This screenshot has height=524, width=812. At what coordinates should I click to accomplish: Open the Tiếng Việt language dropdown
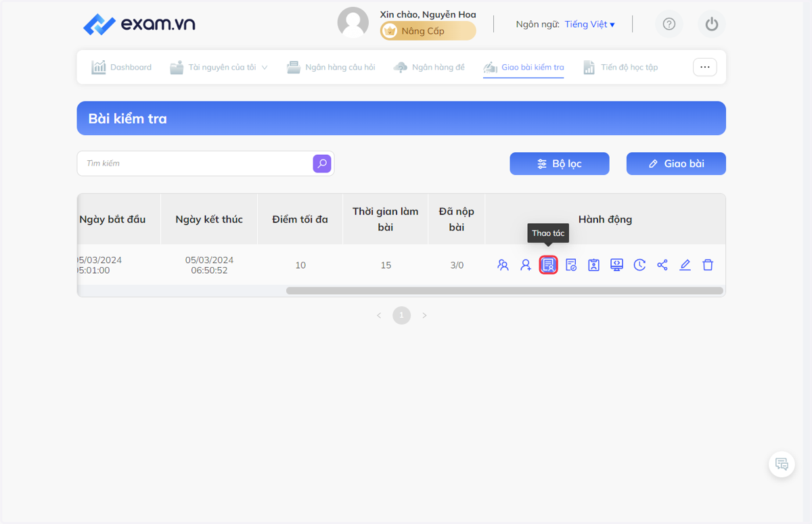[x=590, y=24]
